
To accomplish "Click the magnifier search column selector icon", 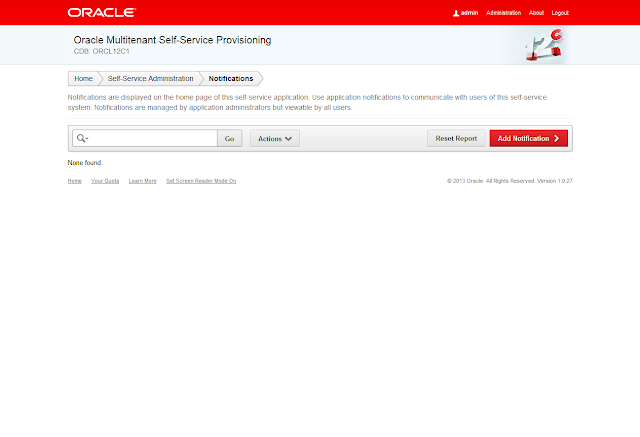I will pos(82,138).
